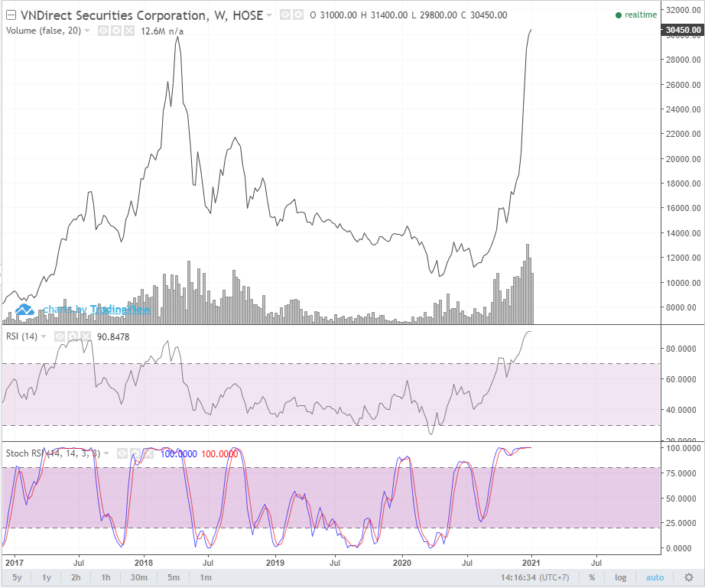Select the 1y date range
705x588 pixels.
tap(47, 577)
